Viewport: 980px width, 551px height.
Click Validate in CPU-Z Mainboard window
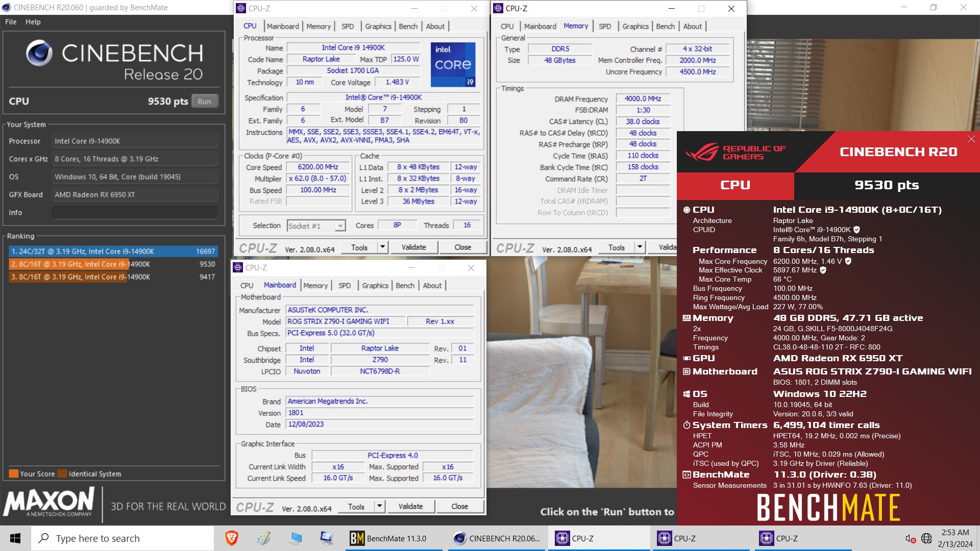point(410,507)
